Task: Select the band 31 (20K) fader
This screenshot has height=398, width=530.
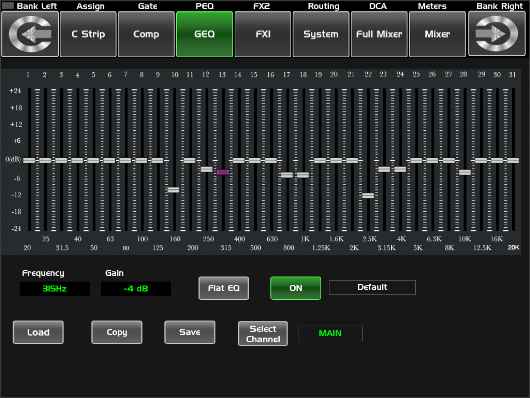Action: click(x=513, y=160)
